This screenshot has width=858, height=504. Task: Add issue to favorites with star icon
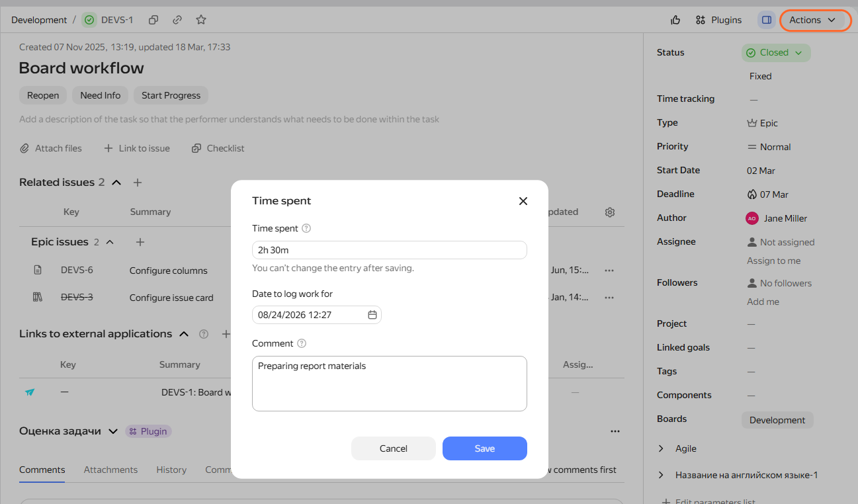pyautogui.click(x=201, y=20)
